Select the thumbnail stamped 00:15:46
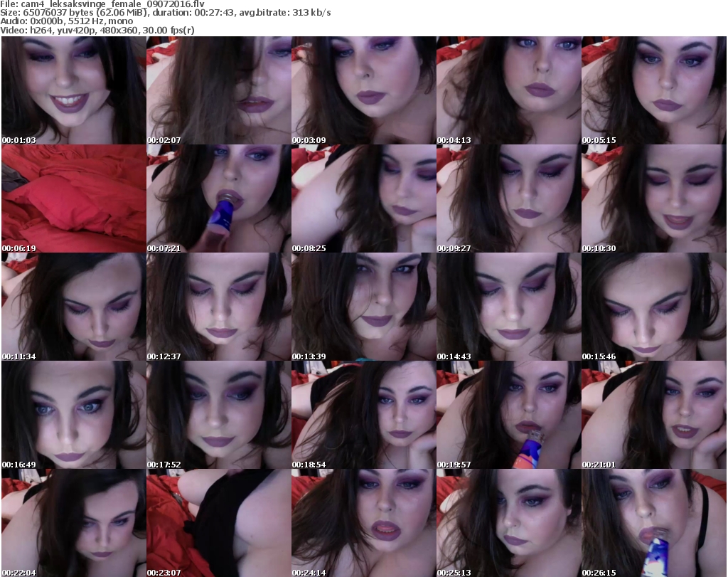This screenshot has height=577, width=728. click(x=654, y=307)
